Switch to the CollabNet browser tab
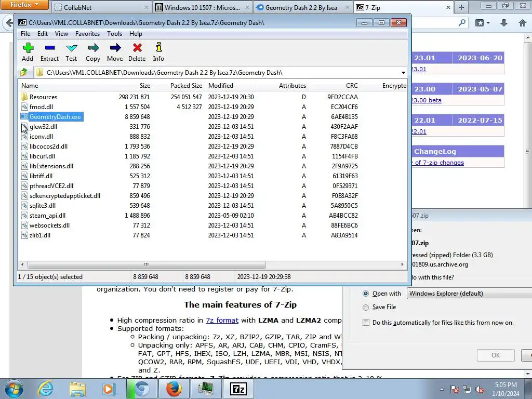The width and height of the screenshot is (532, 399). pos(101,7)
